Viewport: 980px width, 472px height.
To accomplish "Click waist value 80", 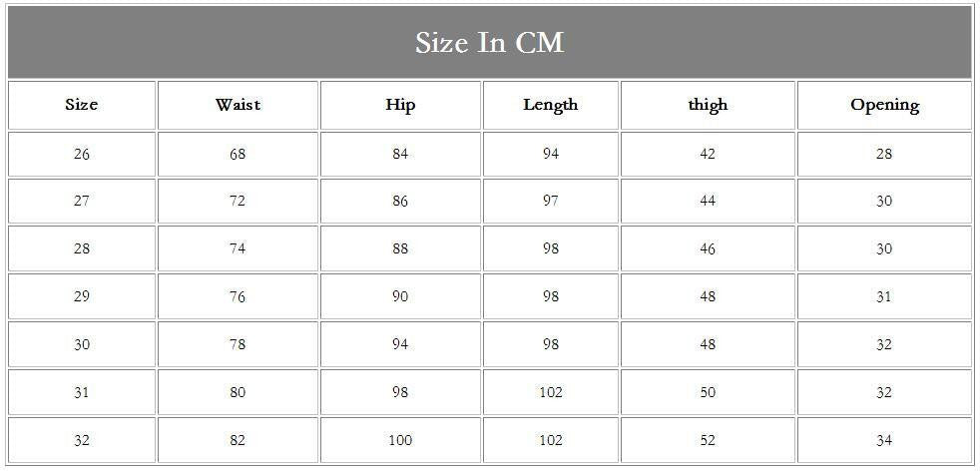I will pos(238,392).
